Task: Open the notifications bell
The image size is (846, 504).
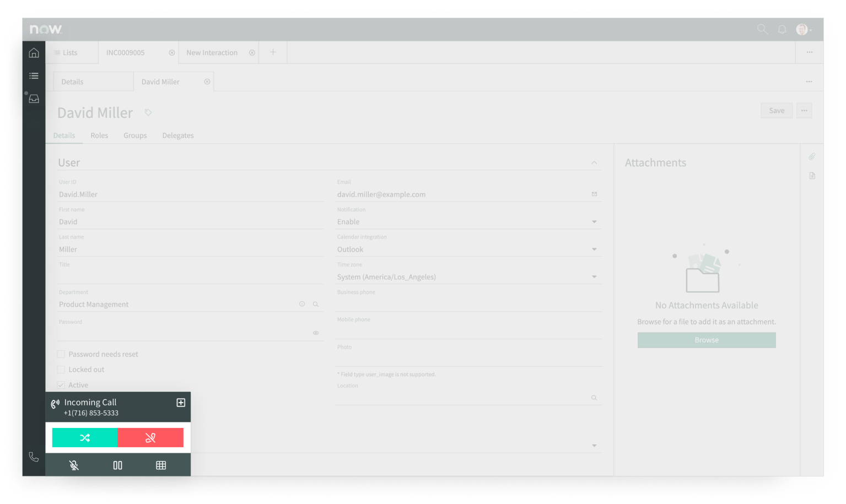Action: coord(782,29)
